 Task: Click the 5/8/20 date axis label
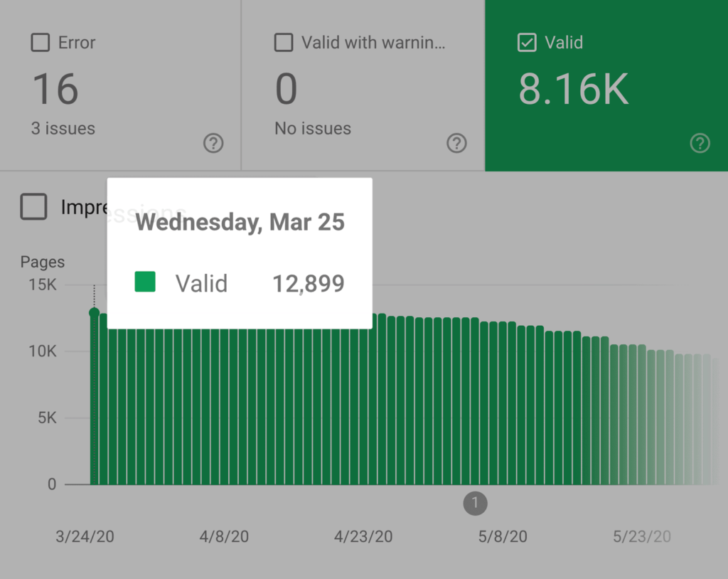(502, 536)
